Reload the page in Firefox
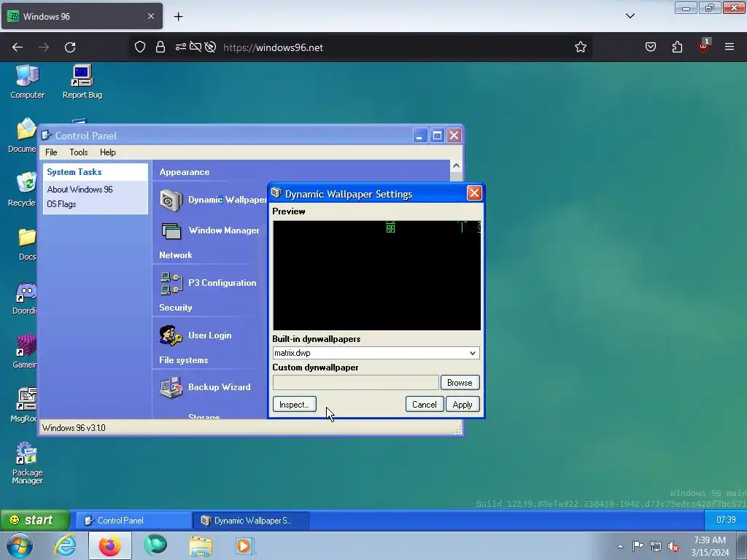This screenshot has height=560, width=747. (70, 47)
